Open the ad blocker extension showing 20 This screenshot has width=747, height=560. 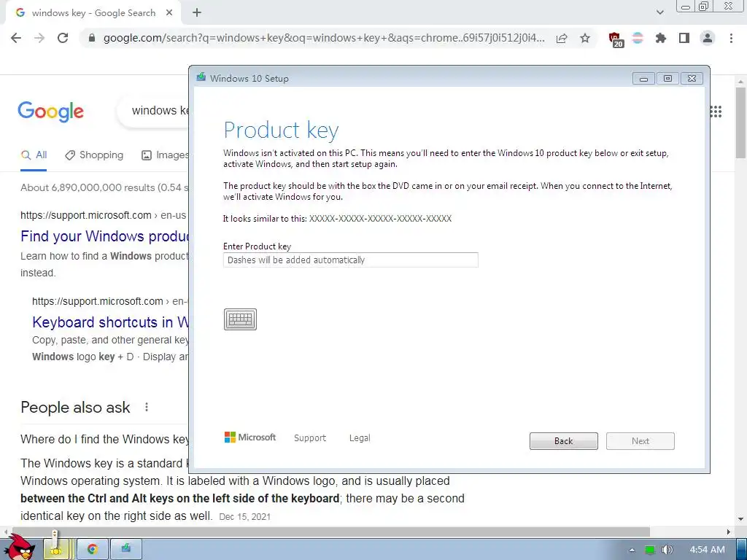click(x=615, y=39)
